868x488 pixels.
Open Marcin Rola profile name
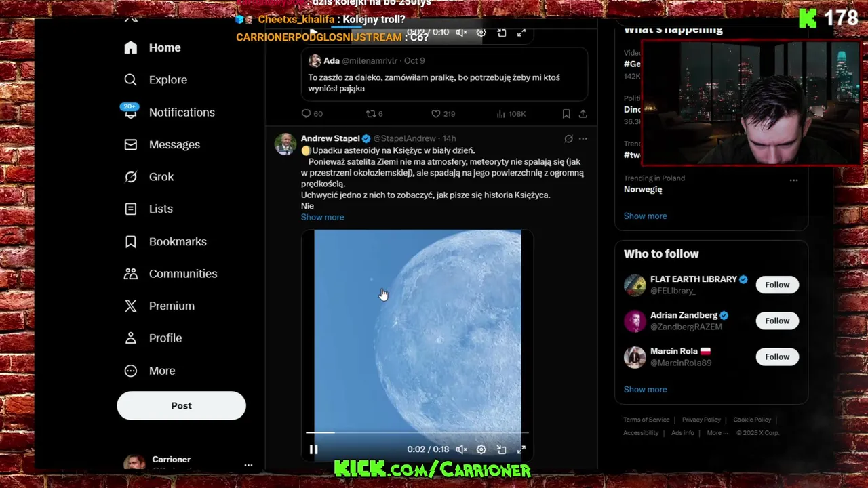674,351
